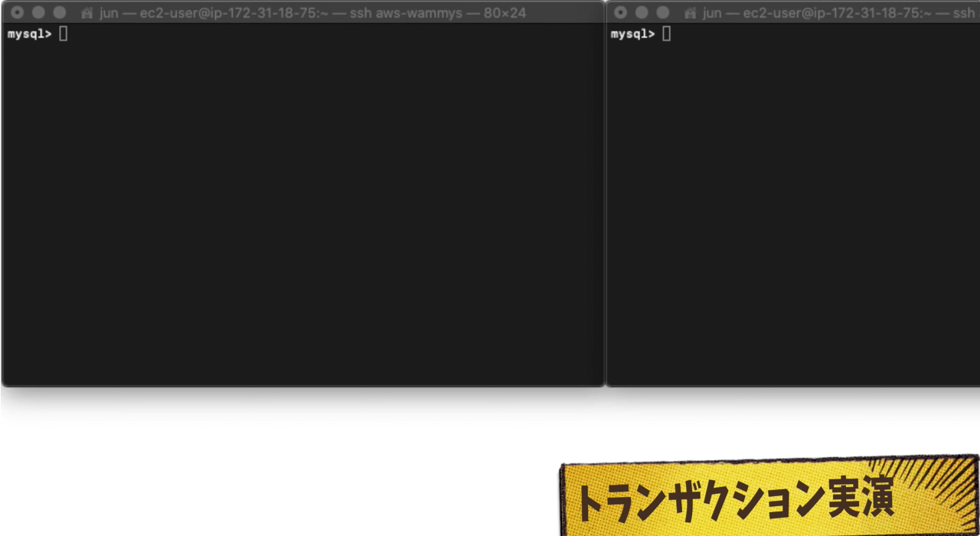Maximize the left terminal window
Viewport: 980px width, 536px height.
tap(60, 13)
